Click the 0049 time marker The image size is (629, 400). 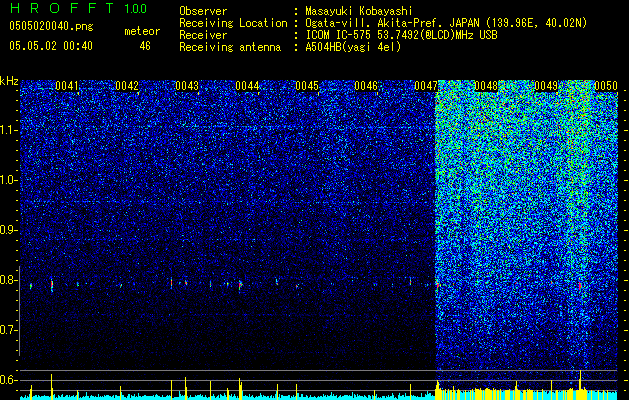coord(546,86)
